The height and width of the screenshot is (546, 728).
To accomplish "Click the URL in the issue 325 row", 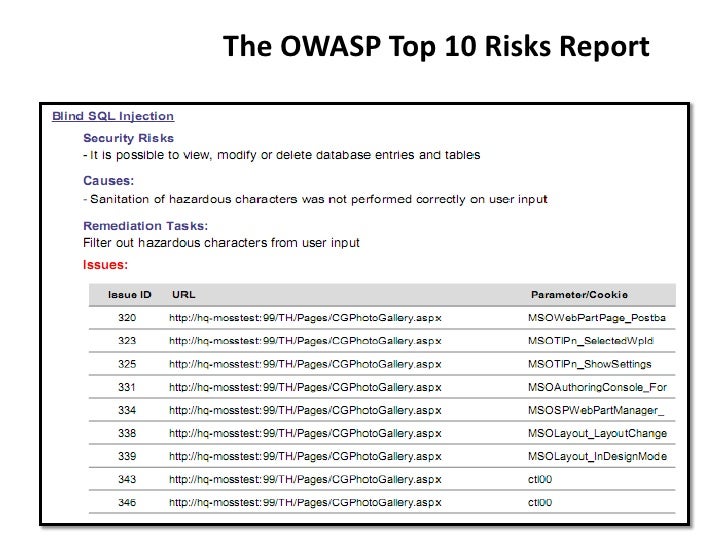I will 305,364.
